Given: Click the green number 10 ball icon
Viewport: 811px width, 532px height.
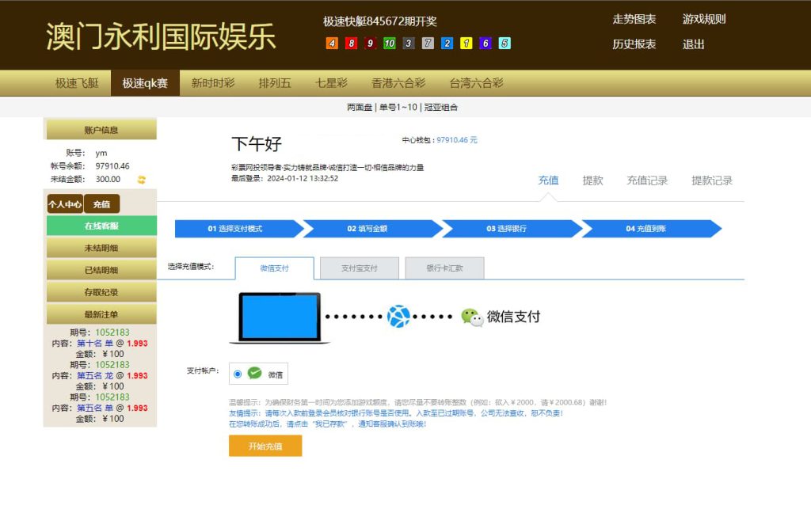Looking at the screenshot, I should [390, 42].
